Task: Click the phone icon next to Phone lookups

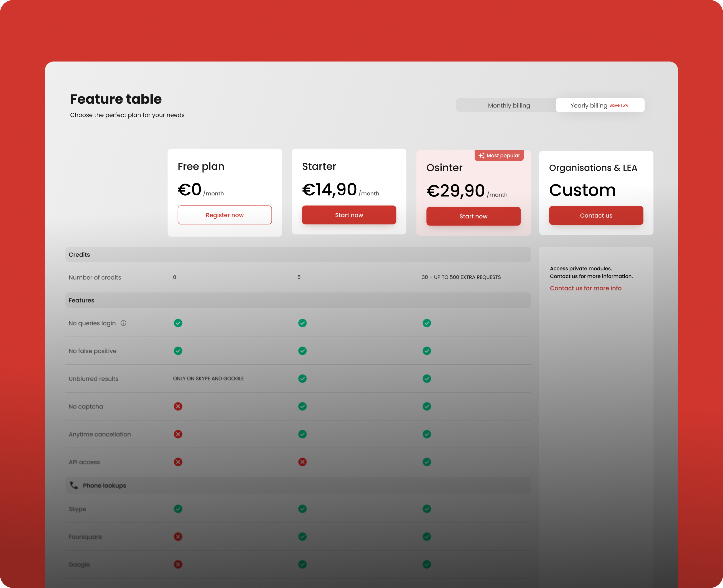Action: tap(73, 485)
